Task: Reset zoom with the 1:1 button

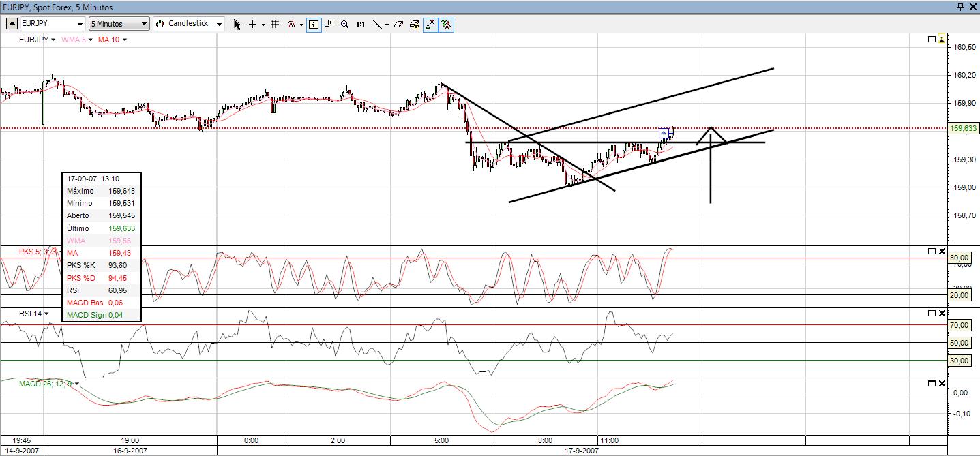Action: [x=360, y=24]
